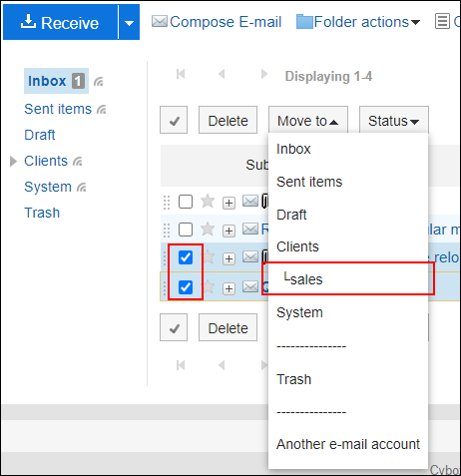Click the Receive button
The image size is (461, 476).
pyautogui.click(x=60, y=22)
